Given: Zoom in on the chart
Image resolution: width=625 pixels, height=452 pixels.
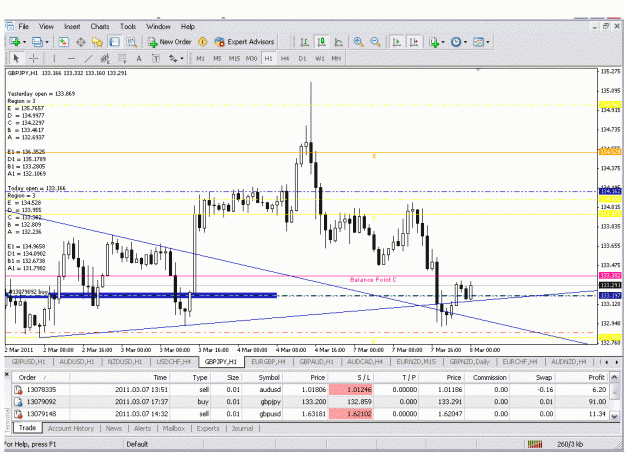Looking at the screenshot, I should [358, 42].
